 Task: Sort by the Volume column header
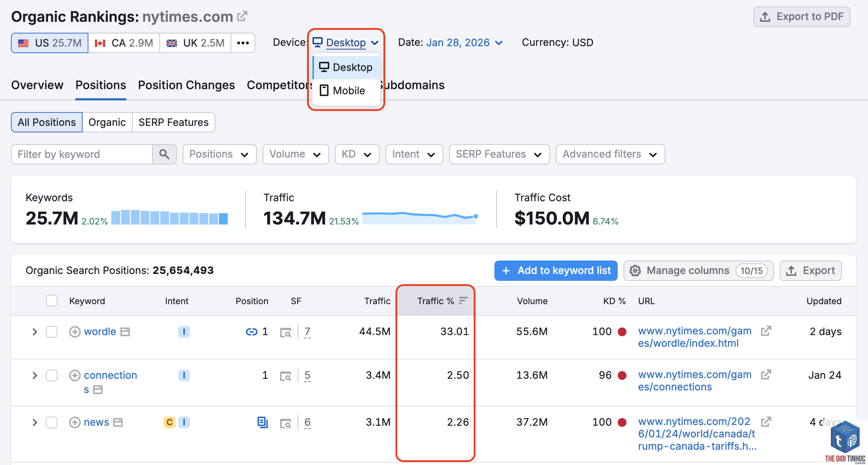click(532, 301)
